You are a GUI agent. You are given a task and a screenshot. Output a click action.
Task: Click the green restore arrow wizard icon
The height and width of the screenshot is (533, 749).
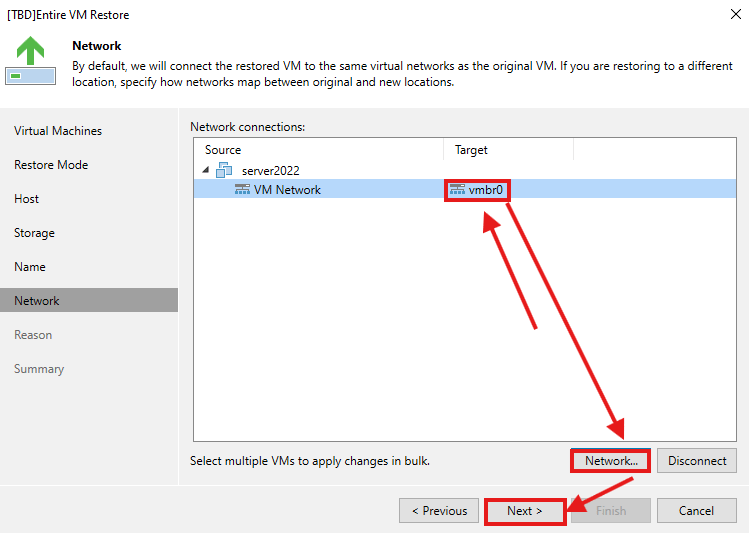pyautogui.click(x=31, y=60)
